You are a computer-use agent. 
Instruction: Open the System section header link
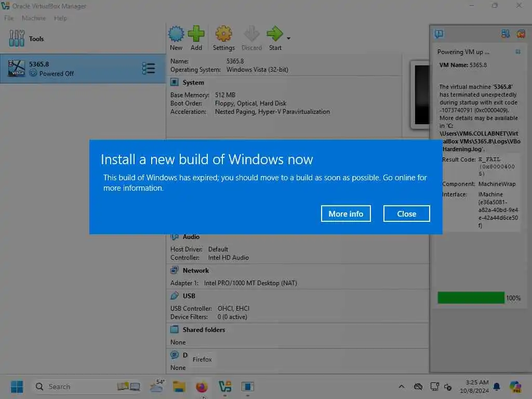[x=193, y=83]
